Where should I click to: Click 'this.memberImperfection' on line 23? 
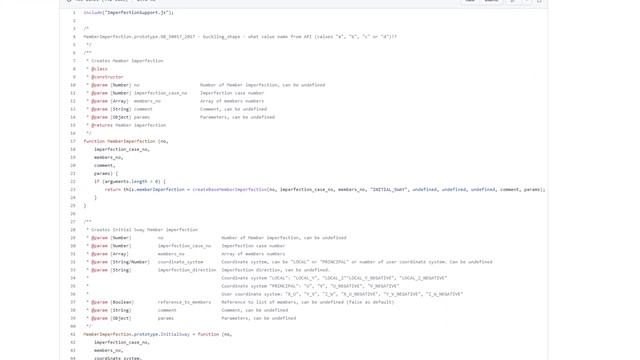click(x=154, y=190)
